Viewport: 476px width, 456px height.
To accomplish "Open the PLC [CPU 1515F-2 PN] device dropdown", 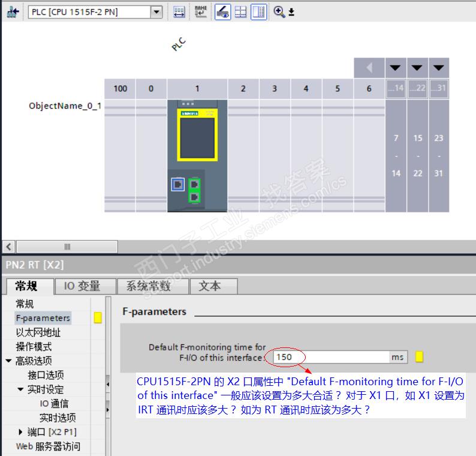I will pyautogui.click(x=156, y=12).
